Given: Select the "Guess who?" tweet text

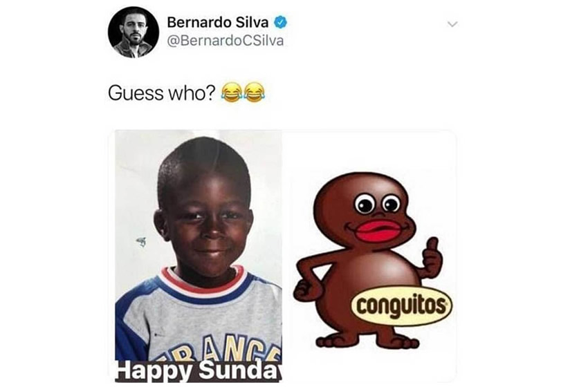Looking at the screenshot, I should click(x=162, y=93).
